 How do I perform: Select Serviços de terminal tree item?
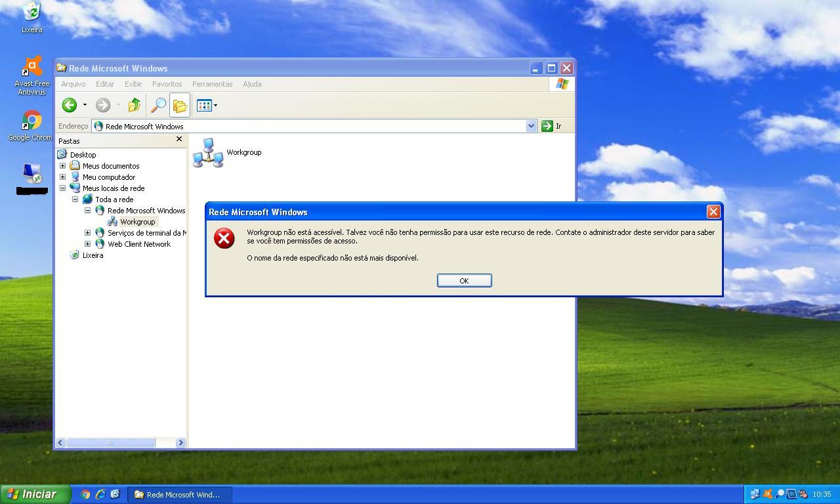coord(147,233)
